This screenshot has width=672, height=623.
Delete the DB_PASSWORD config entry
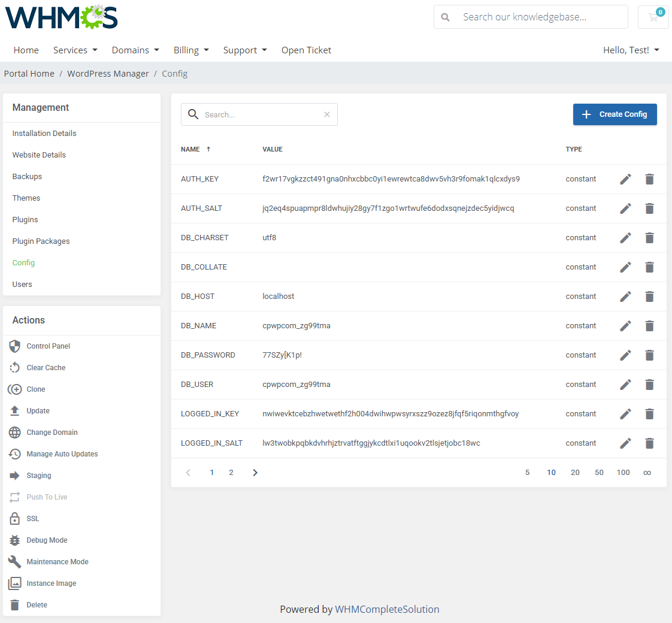650,355
